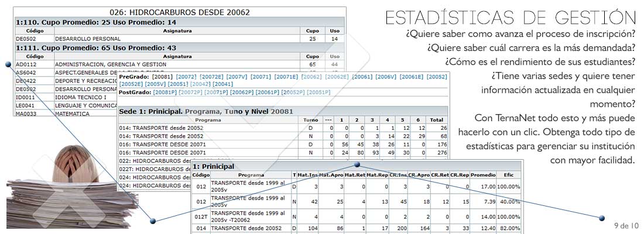The height and width of the screenshot is (234, 644).
Task: Click the blue marker dot above the Principal table
Action: click(357, 165)
